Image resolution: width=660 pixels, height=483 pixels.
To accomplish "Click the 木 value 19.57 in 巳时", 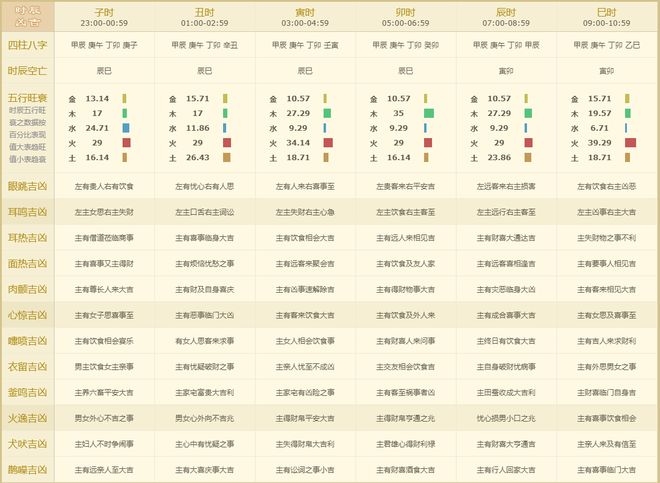I will [600, 113].
